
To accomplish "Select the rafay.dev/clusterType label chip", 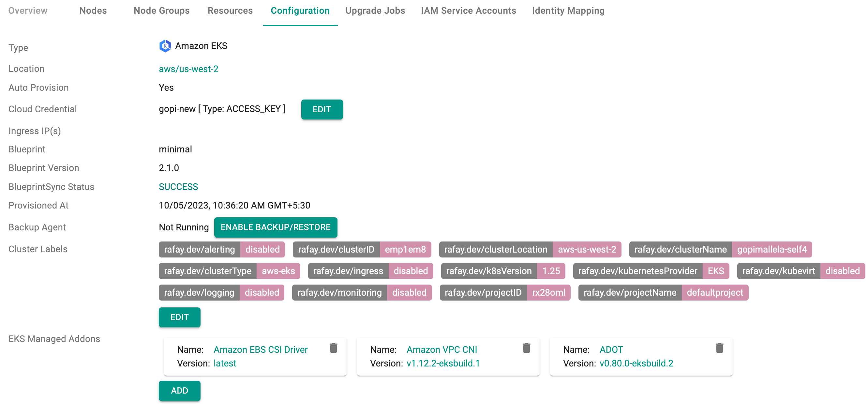I will point(230,271).
